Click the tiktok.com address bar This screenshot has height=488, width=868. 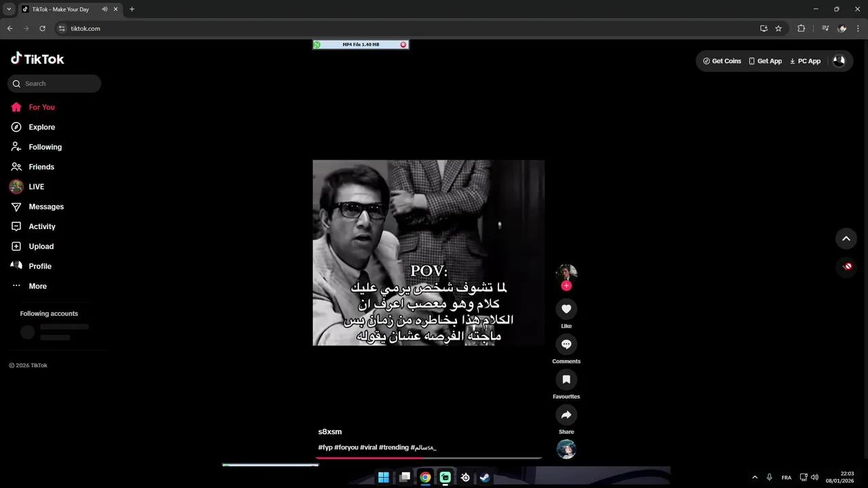pos(407,28)
